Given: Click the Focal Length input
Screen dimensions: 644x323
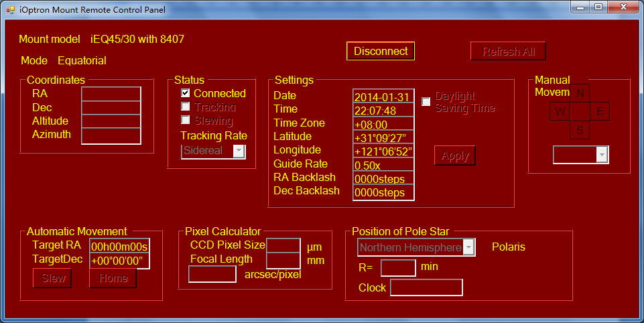Looking at the screenshot, I should (283, 261).
